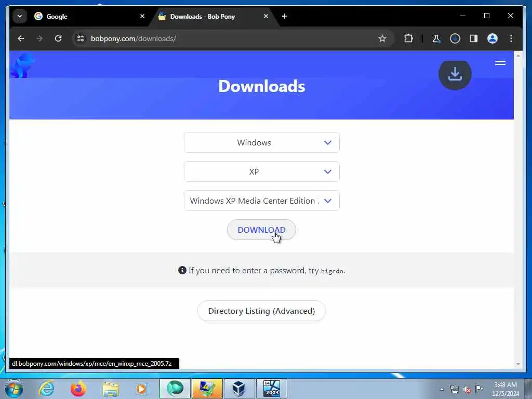Open Action Center flag tray icon

click(479, 389)
